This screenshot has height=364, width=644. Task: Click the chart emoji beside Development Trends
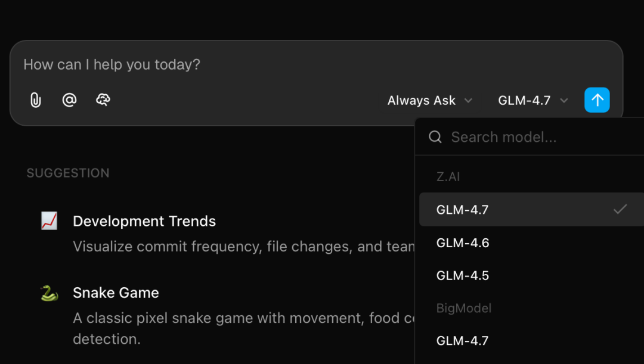coord(49,221)
